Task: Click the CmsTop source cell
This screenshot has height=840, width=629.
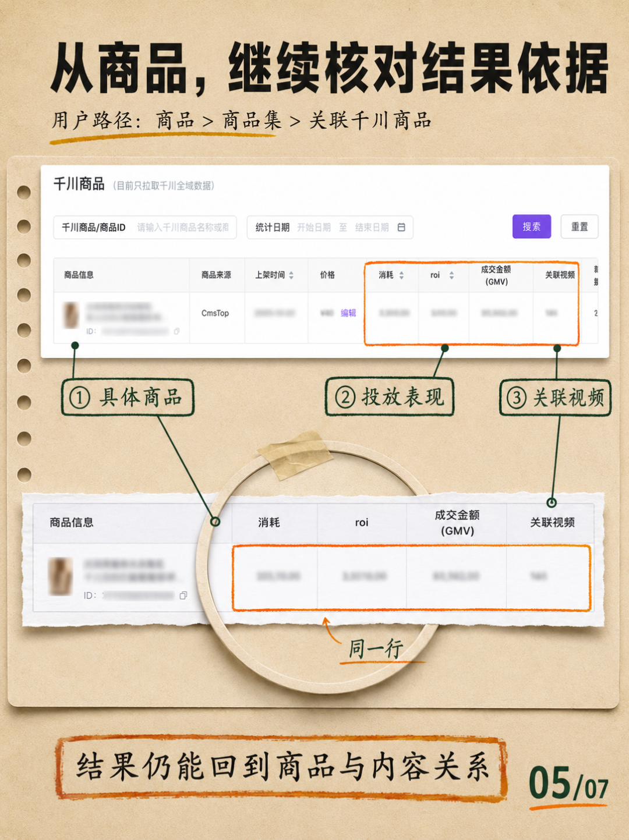Action: click(x=215, y=313)
